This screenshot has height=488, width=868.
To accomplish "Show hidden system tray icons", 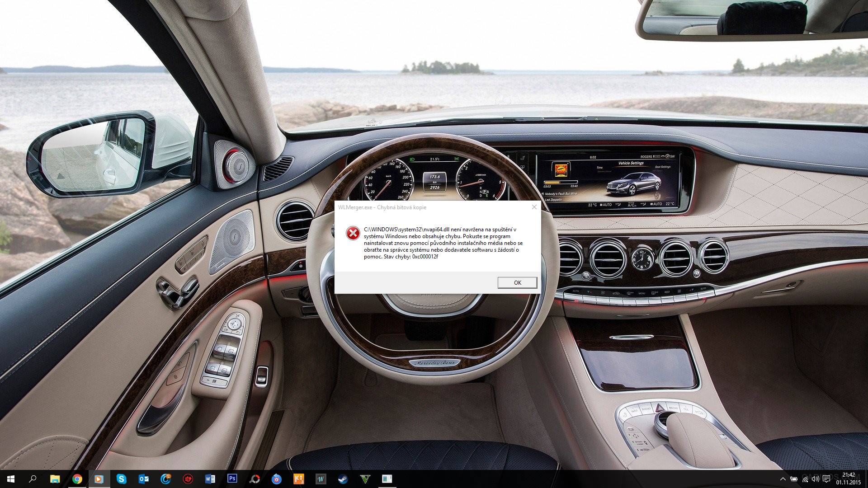I will coord(783,479).
